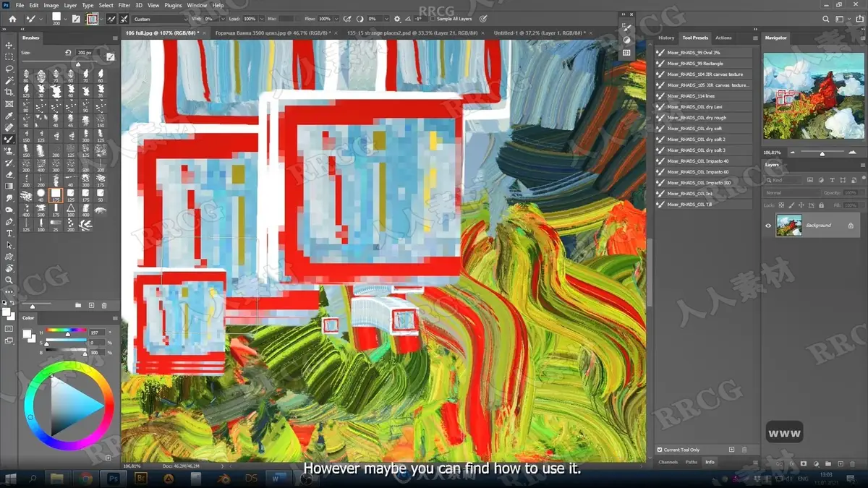Open Windows taskbar Photoshop icon
This screenshot has width=868, height=488.
tap(114, 478)
